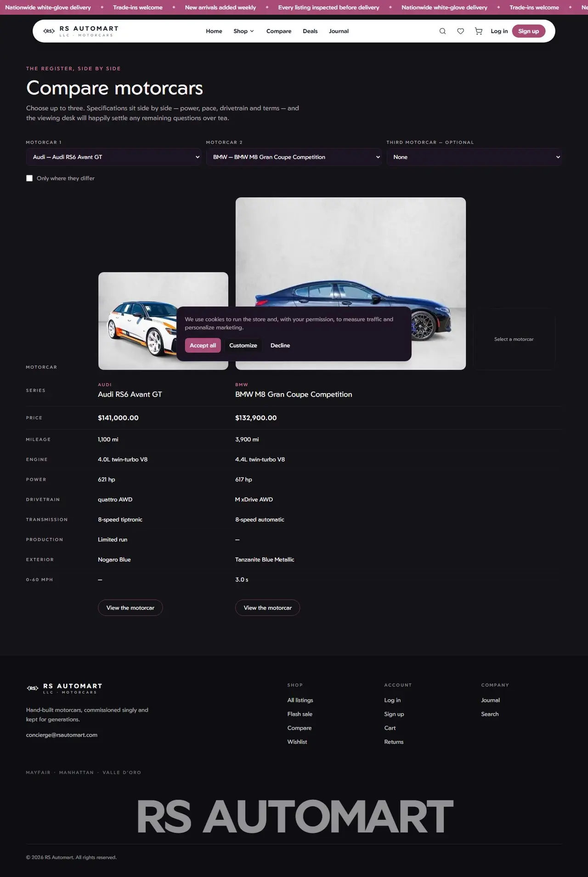Open the shopping cart icon
The width and height of the screenshot is (588, 877).
[x=479, y=31]
